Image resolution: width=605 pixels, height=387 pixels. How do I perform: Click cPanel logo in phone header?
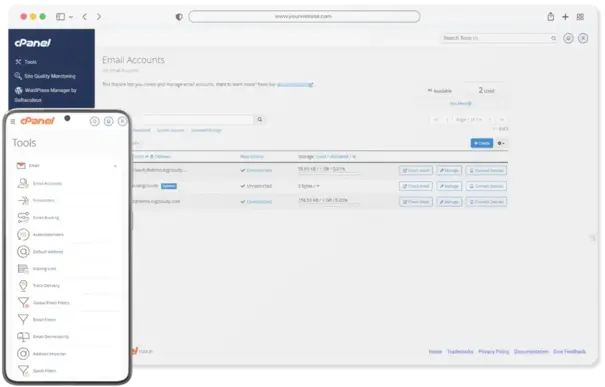tap(37, 121)
